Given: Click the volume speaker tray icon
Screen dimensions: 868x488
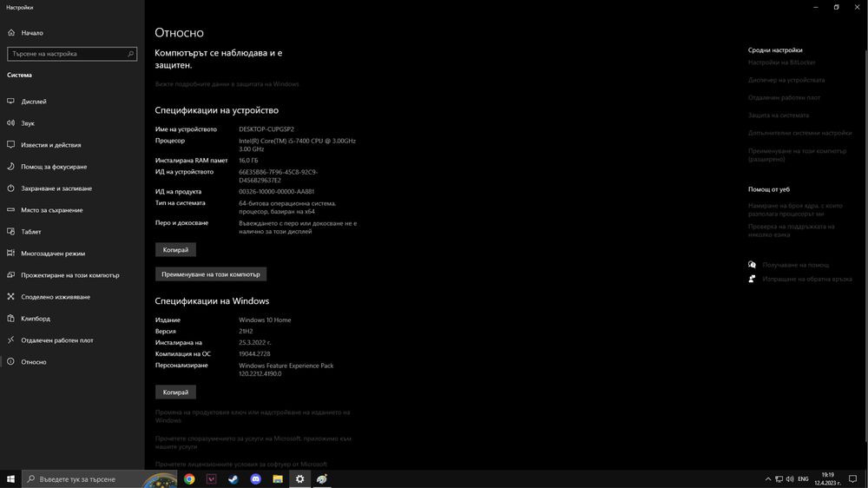Looking at the screenshot, I should tap(790, 479).
